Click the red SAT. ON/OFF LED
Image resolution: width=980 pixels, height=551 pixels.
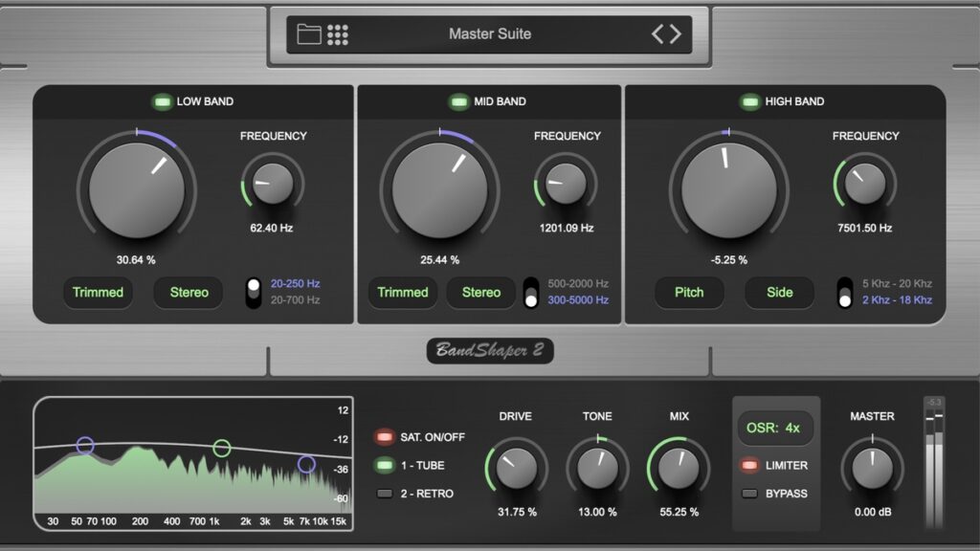(387, 436)
